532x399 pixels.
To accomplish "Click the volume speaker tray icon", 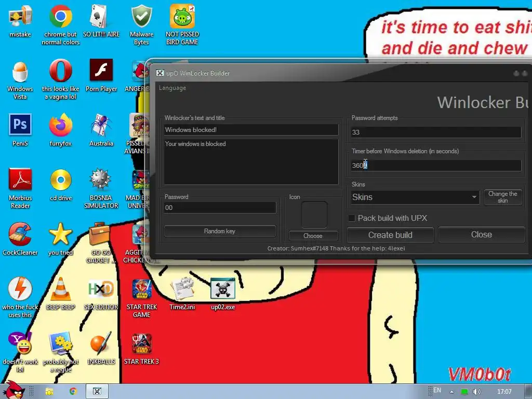I will point(477,392).
